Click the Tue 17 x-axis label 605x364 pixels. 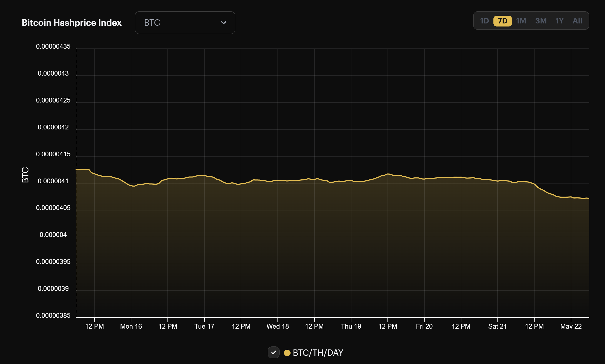pyautogui.click(x=204, y=326)
